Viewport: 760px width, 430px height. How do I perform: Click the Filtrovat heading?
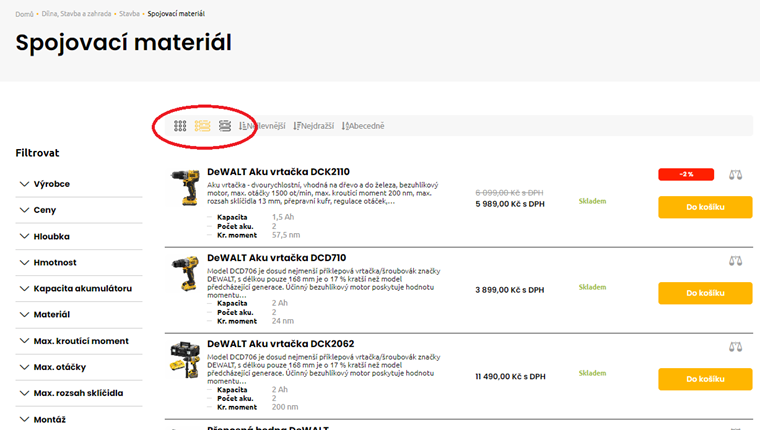(x=37, y=153)
